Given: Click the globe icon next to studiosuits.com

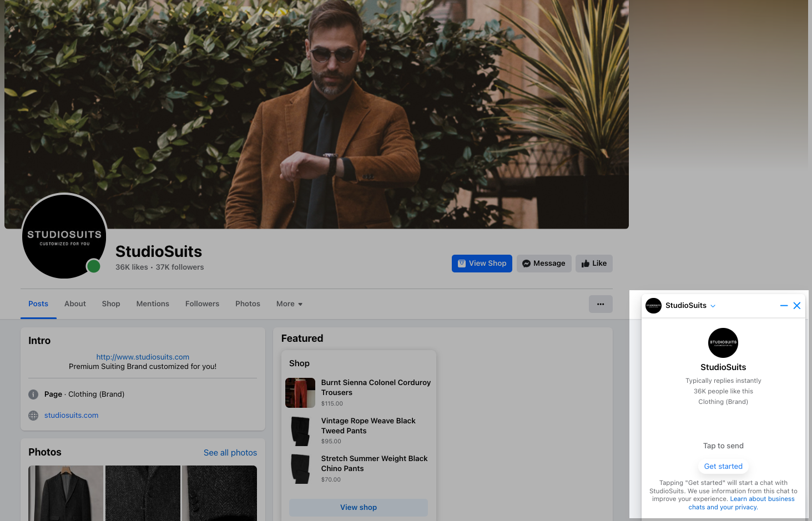Looking at the screenshot, I should [x=33, y=416].
